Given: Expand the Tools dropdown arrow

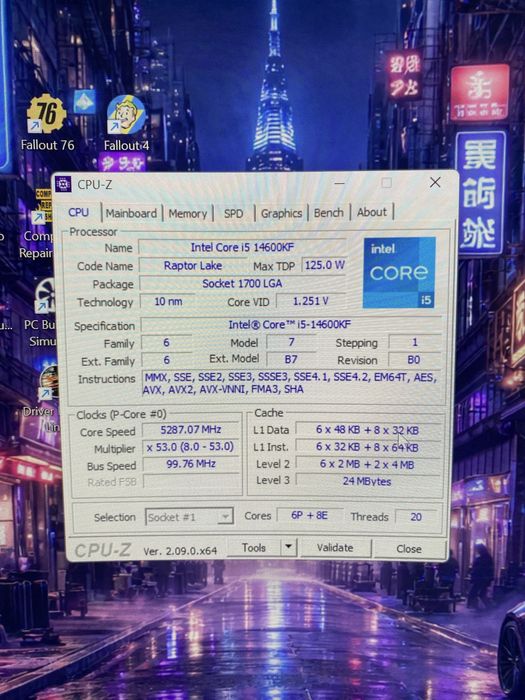Looking at the screenshot, I should pyautogui.click(x=289, y=547).
